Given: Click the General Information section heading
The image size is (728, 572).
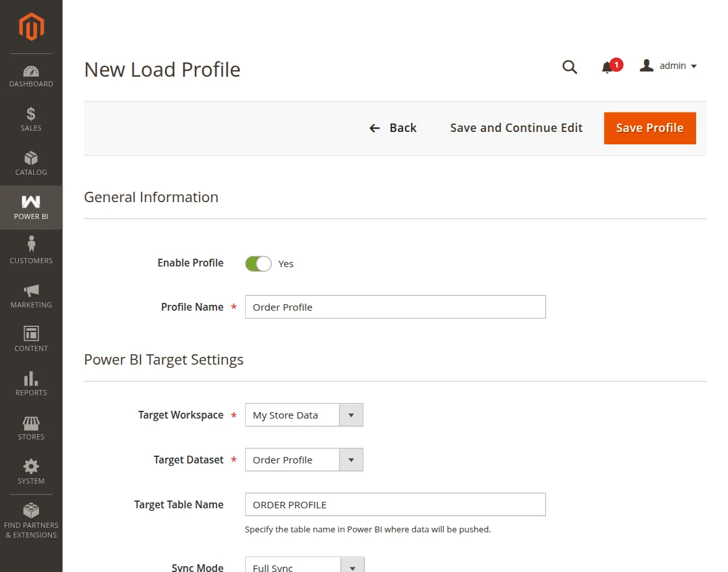Looking at the screenshot, I should click(x=151, y=198).
